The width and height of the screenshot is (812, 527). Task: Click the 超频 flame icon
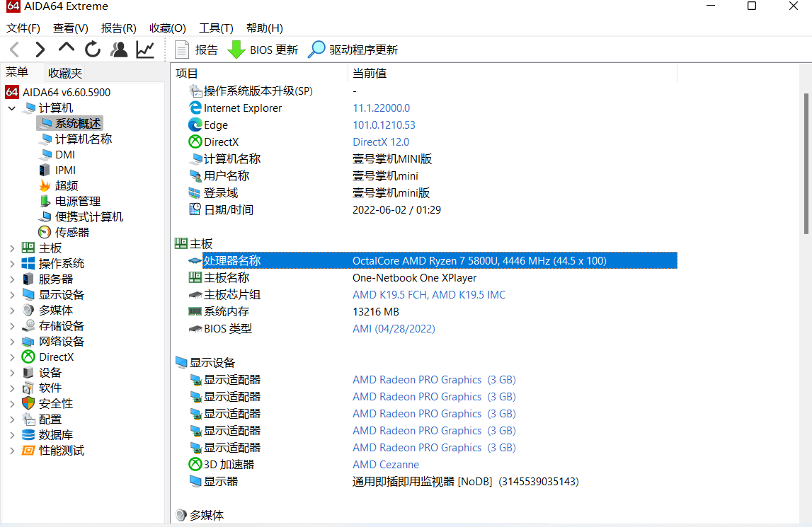pyautogui.click(x=45, y=185)
